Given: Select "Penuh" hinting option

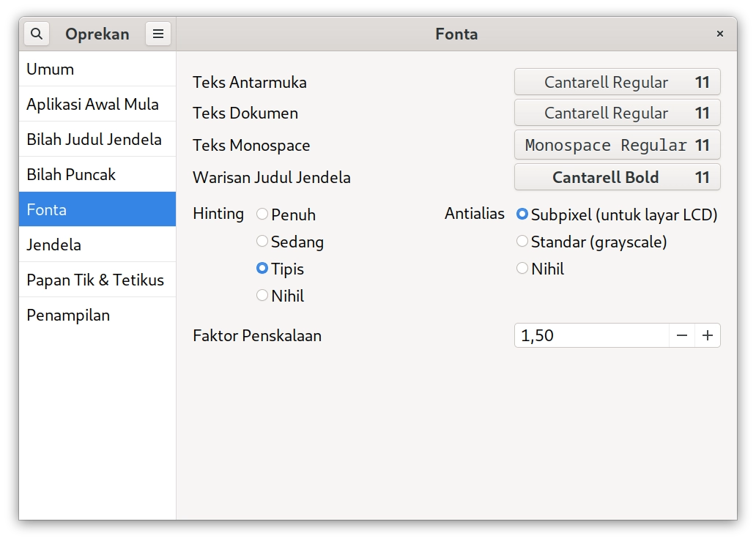Looking at the screenshot, I should coord(262,214).
